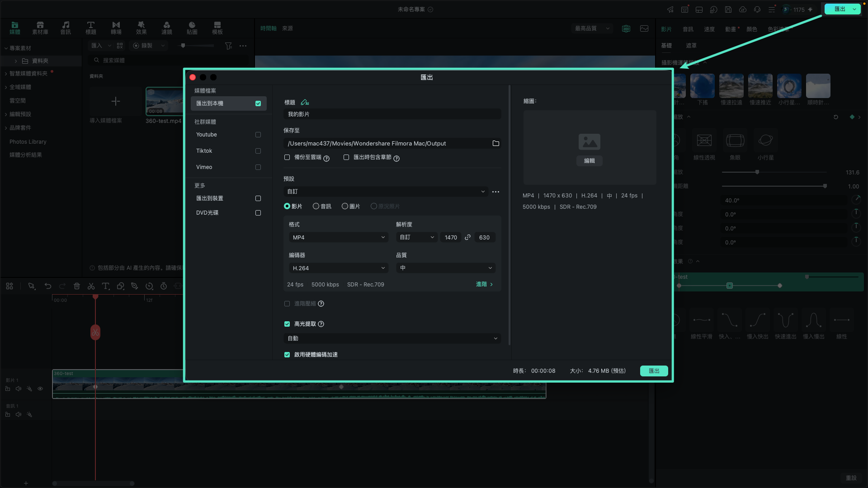Open the 貼圖 stickers panel icon
Image resolution: width=868 pixels, height=488 pixels.
(x=192, y=28)
